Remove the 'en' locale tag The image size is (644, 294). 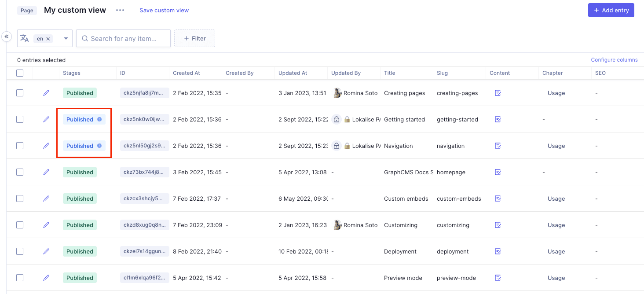click(x=48, y=39)
